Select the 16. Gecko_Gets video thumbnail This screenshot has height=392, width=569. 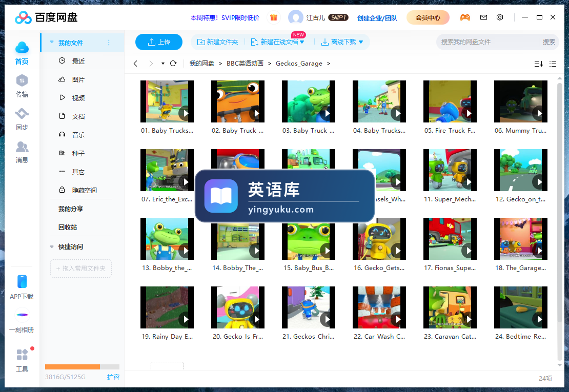(x=379, y=239)
